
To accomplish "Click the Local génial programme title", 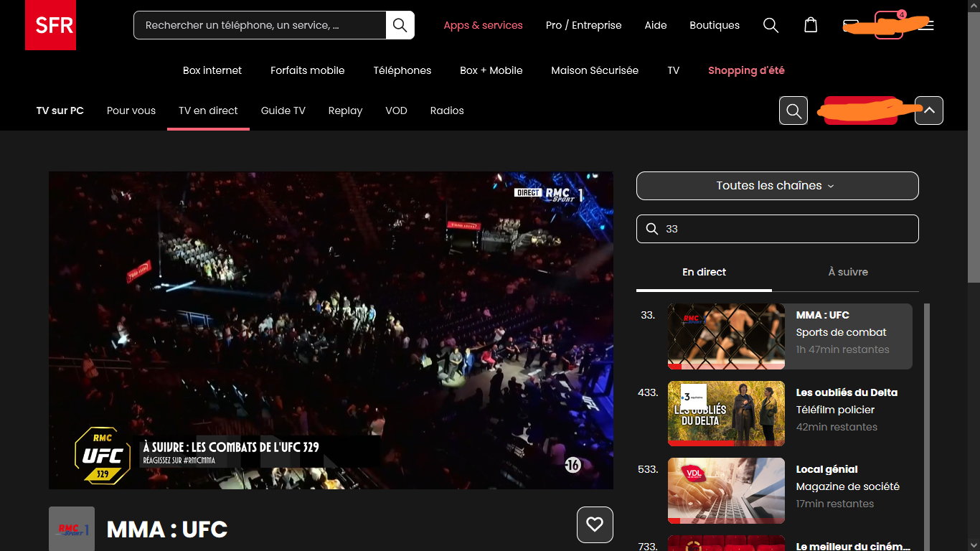I will [827, 469].
